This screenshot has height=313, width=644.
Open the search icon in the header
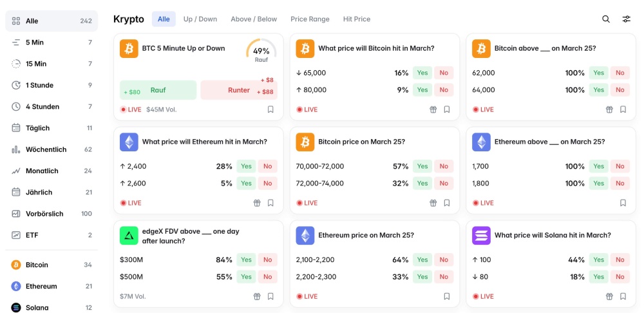[606, 19]
